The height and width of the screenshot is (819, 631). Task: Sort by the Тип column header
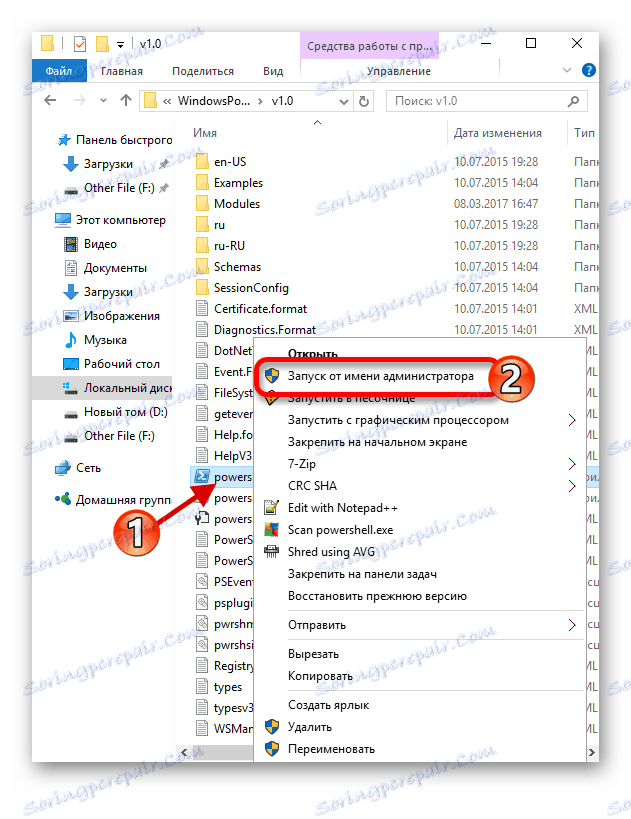tap(584, 133)
